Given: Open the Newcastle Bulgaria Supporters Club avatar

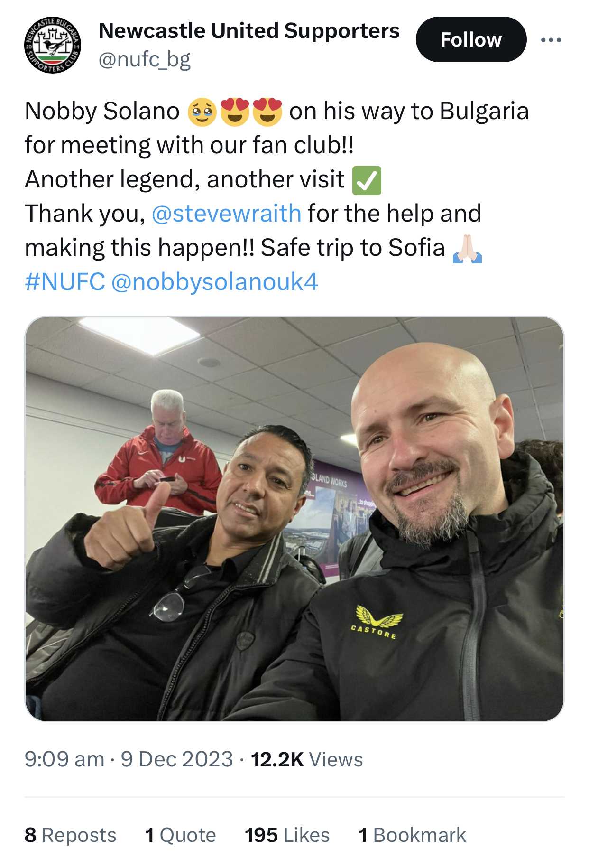Looking at the screenshot, I should (53, 45).
